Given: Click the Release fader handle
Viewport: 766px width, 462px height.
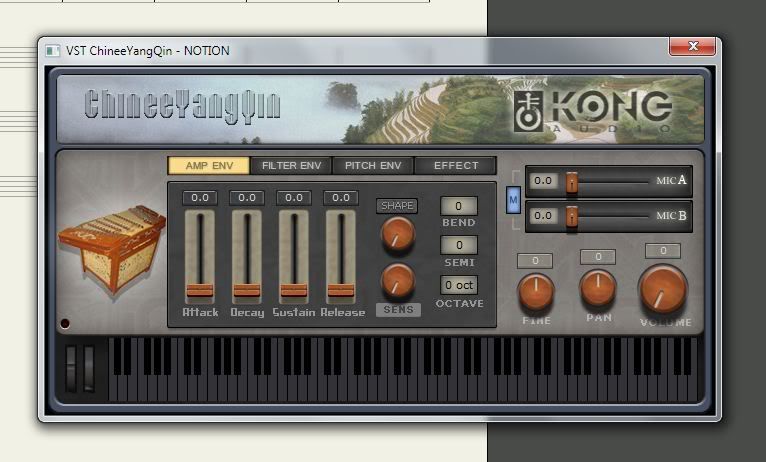Looking at the screenshot, I should [340, 290].
